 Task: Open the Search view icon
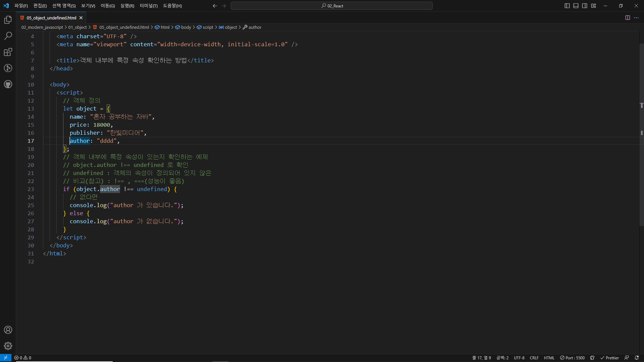click(8, 36)
